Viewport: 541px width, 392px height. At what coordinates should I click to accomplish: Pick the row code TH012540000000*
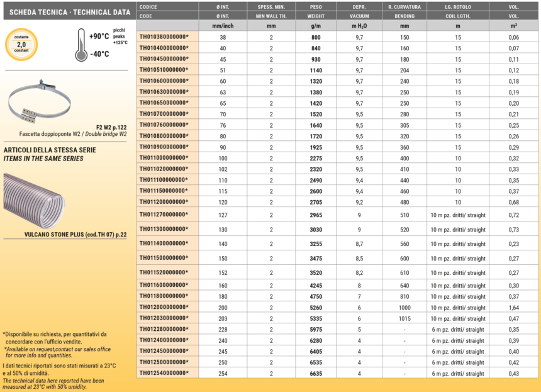pos(164,373)
